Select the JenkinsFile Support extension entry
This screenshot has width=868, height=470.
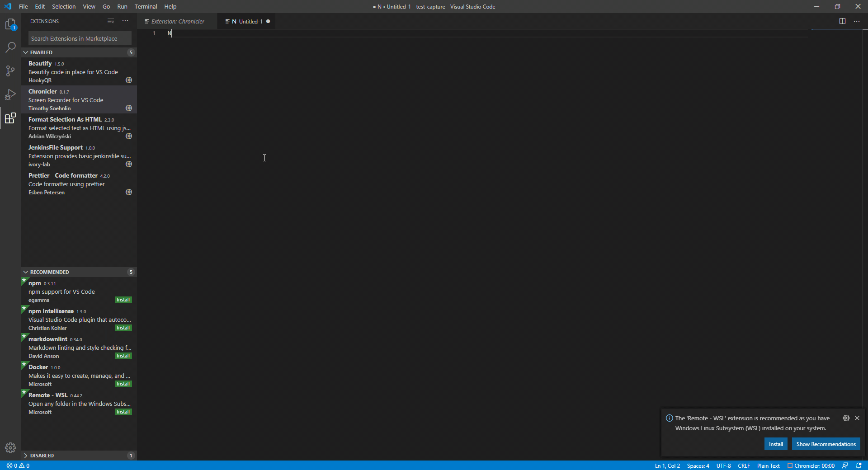79,155
